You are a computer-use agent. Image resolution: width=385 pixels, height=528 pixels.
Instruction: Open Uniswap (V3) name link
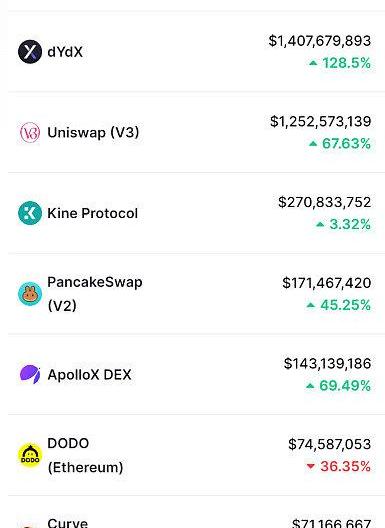coord(93,132)
